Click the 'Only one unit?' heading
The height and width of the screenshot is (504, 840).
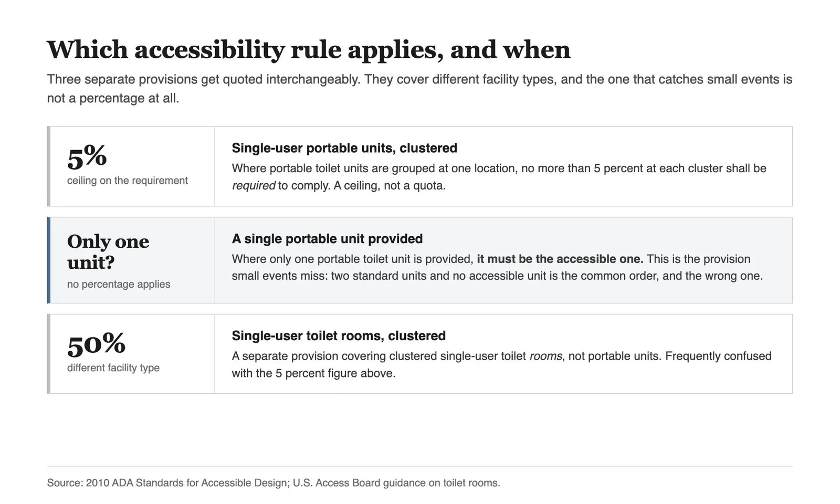pos(108,251)
